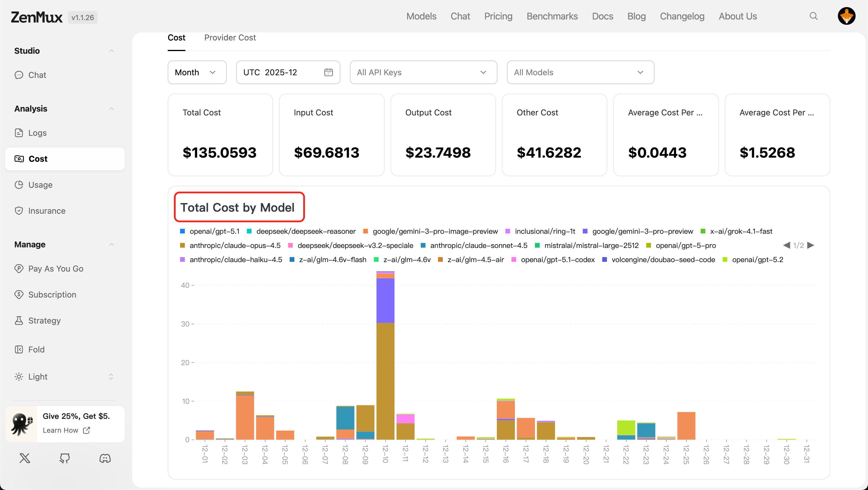Switch to Provider Cost tab
The image size is (868, 490).
click(x=230, y=38)
